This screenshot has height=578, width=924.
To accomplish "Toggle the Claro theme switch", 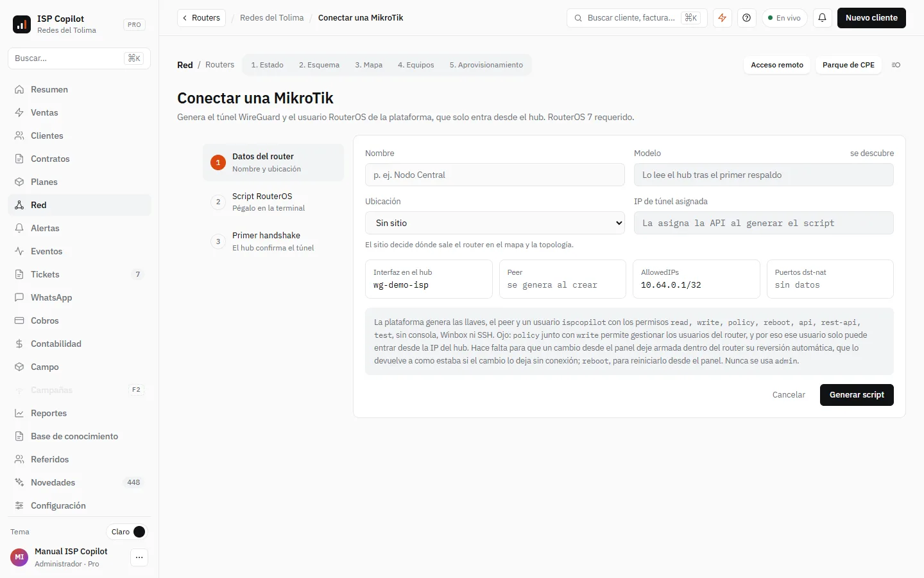I will pyautogui.click(x=127, y=532).
